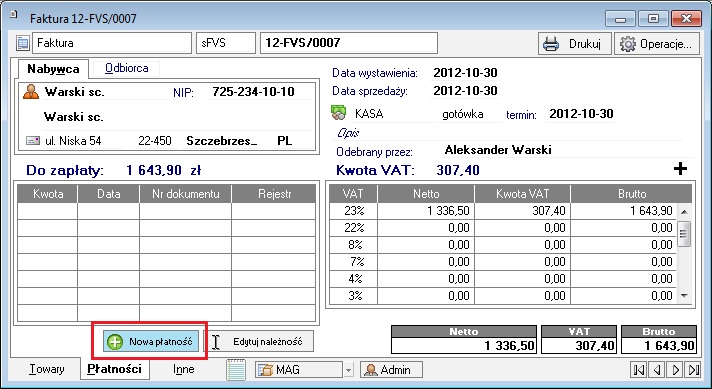Viewport: 712px width, 389px height.
Task: Click the Data column header
Action: click(x=109, y=194)
